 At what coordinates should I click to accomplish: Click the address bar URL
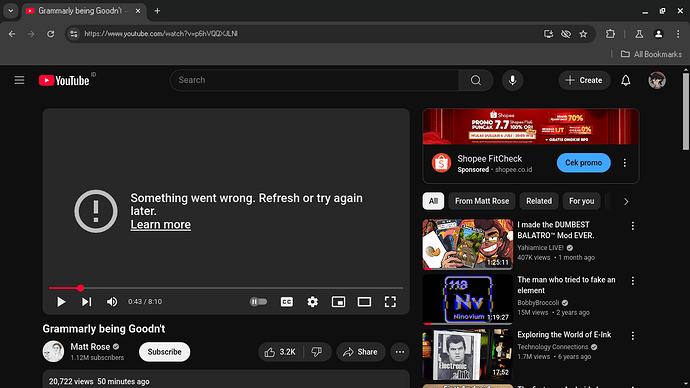[x=161, y=34]
